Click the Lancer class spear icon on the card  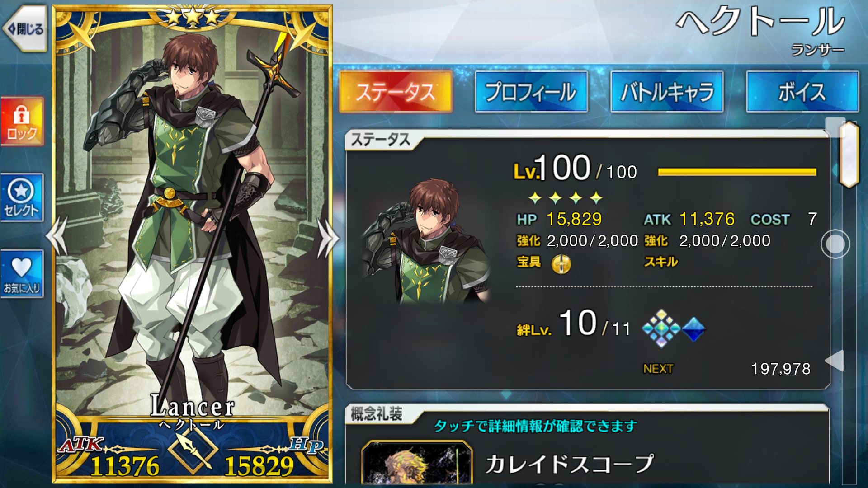click(x=193, y=449)
